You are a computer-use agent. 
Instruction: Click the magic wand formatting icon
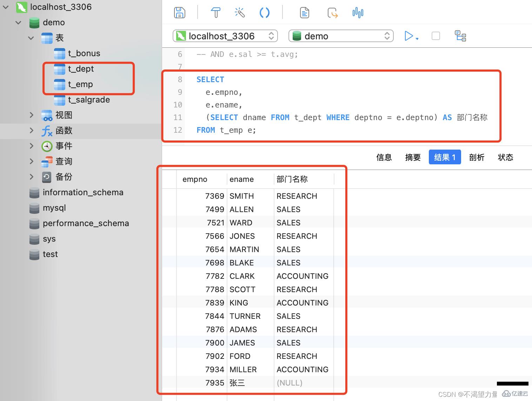click(x=239, y=12)
